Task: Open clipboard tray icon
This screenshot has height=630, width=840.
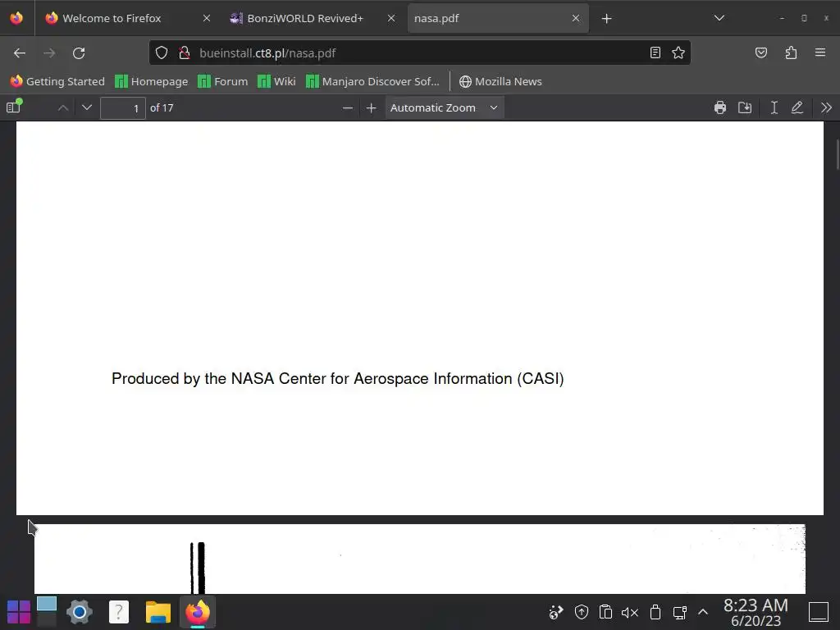Action: click(x=605, y=612)
